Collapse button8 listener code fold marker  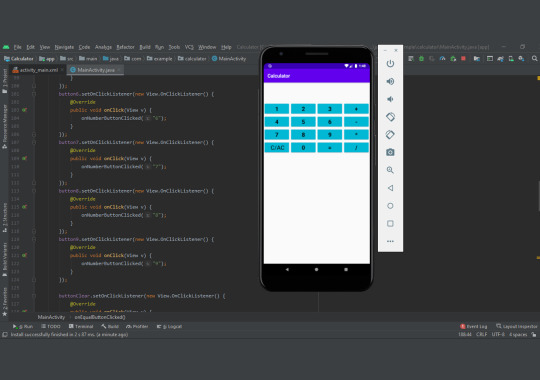pyautogui.click(x=34, y=191)
